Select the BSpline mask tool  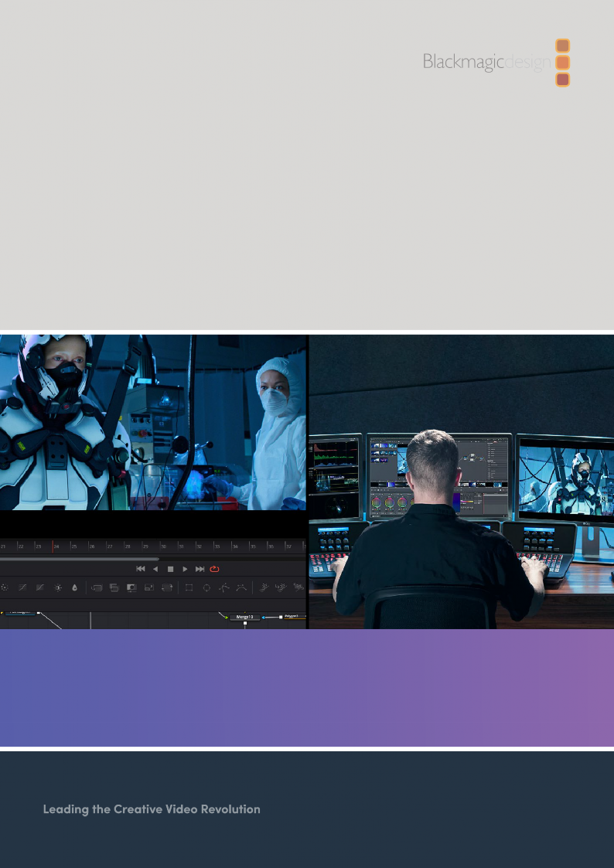(242, 588)
